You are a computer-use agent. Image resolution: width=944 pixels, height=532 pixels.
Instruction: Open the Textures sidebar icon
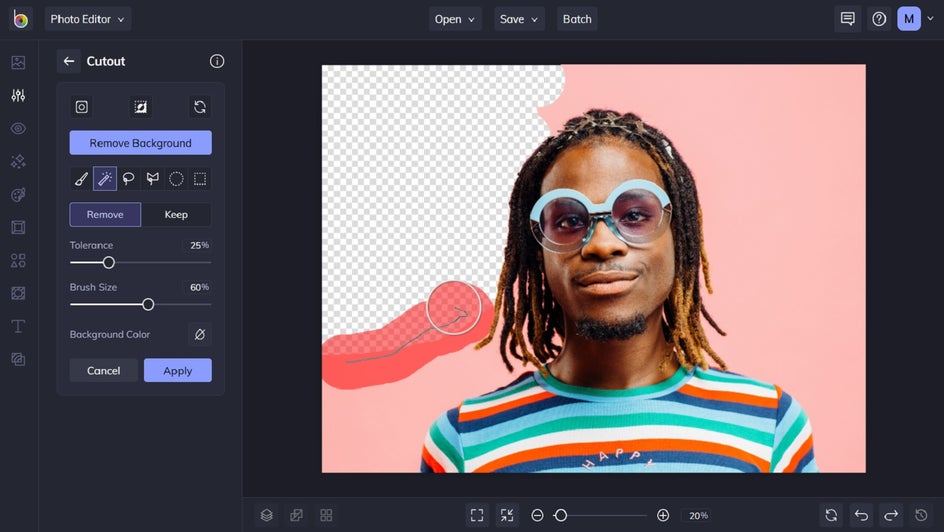18,359
